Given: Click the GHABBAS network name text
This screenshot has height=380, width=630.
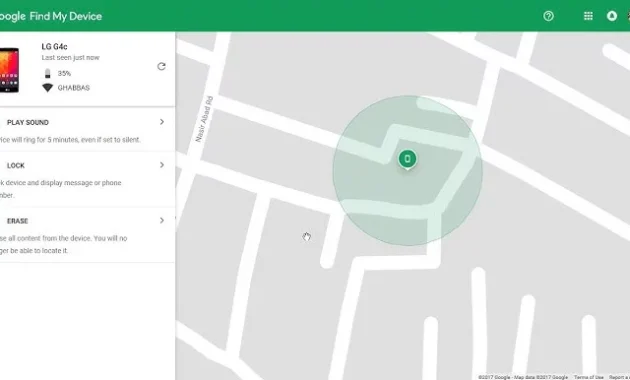Looking at the screenshot, I should 74,88.
